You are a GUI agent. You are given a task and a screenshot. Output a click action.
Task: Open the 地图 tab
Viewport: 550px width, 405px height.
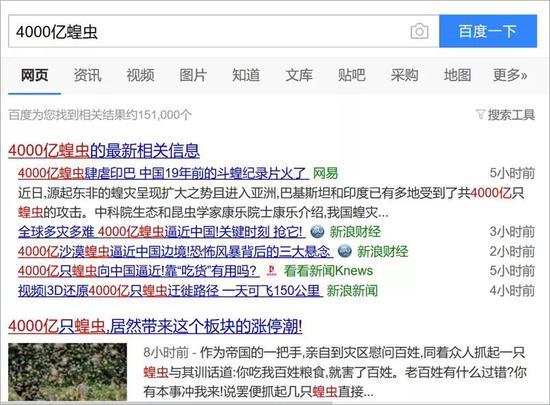click(457, 75)
